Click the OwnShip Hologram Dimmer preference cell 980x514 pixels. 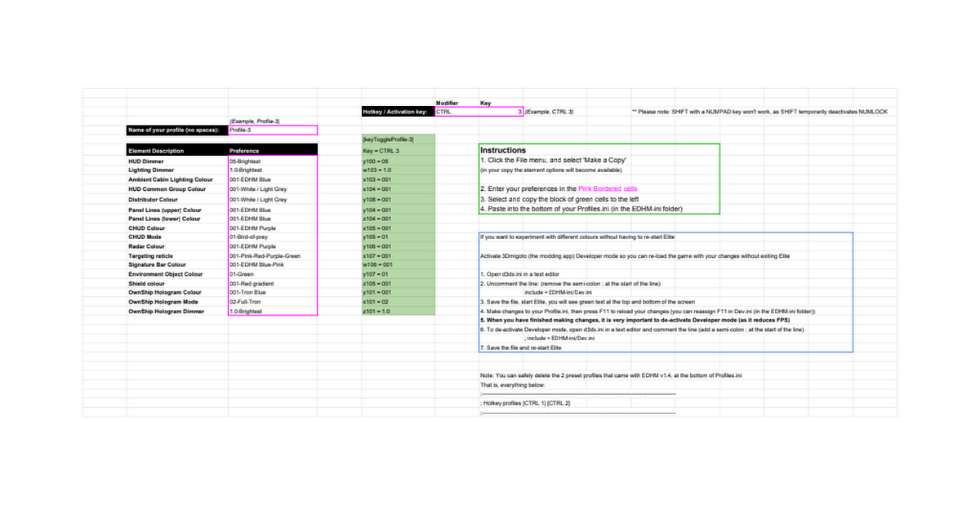[273, 311]
